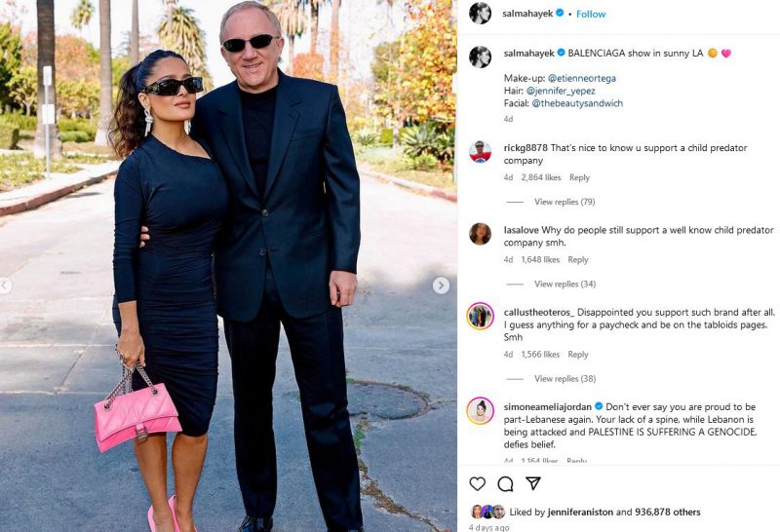View 2,864 likes on rickg8878's comment
780x532 pixels.
(541, 177)
